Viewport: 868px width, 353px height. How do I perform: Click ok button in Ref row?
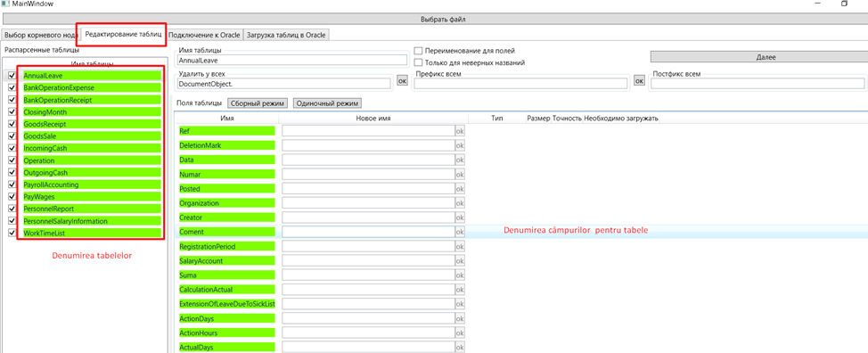coord(460,131)
